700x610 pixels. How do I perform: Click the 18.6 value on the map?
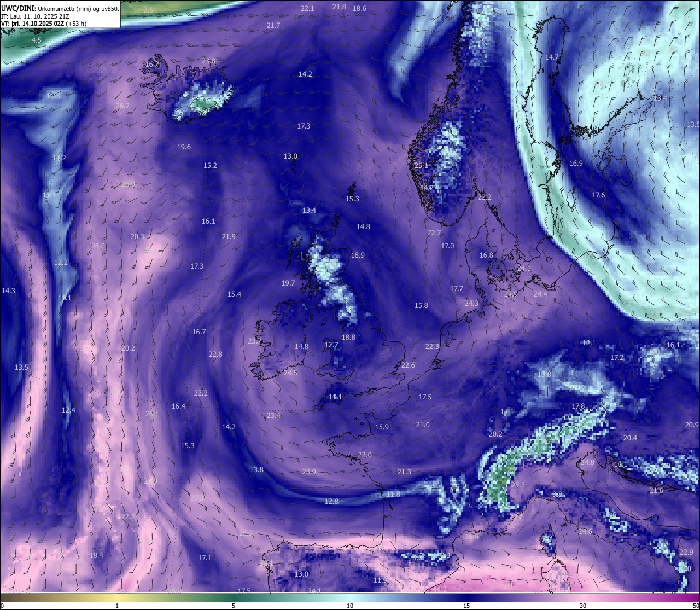point(359,8)
